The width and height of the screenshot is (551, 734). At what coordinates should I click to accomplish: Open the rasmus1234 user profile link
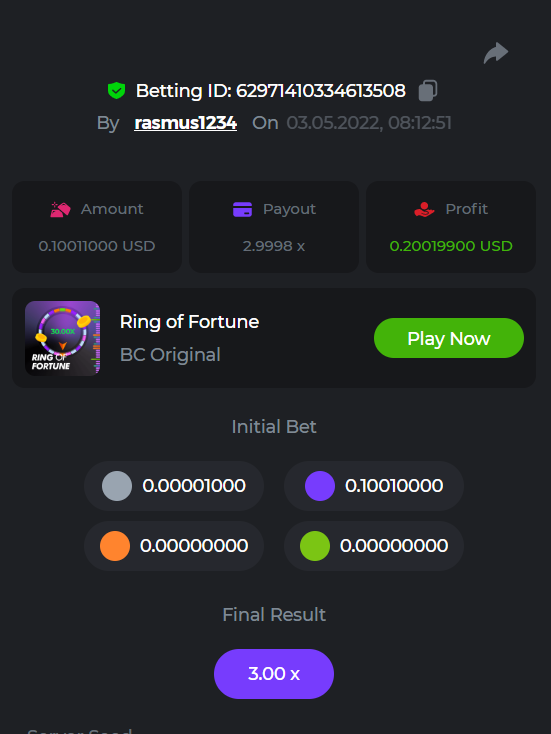coord(185,123)
